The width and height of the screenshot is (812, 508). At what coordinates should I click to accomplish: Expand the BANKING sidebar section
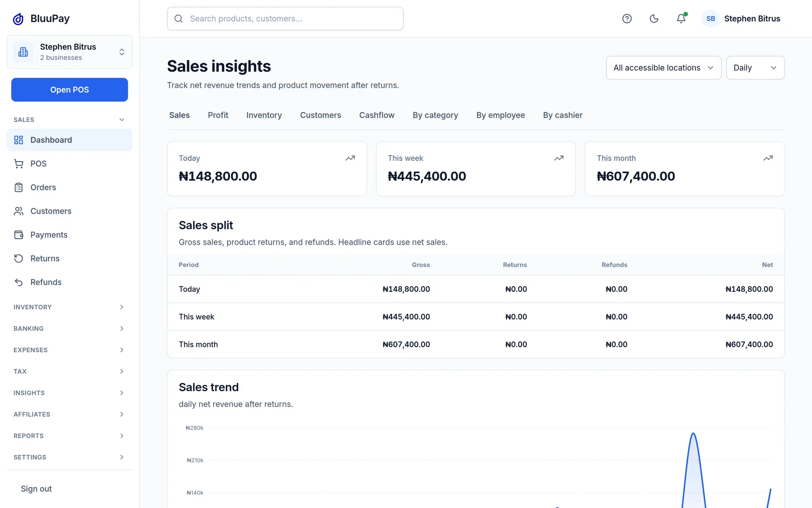(69, 328)
